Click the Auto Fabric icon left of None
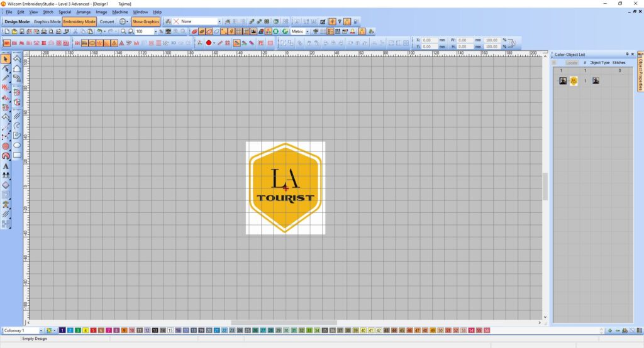This screenshot has height=348, width=644. pyautogui.click(x=169, y=21)
